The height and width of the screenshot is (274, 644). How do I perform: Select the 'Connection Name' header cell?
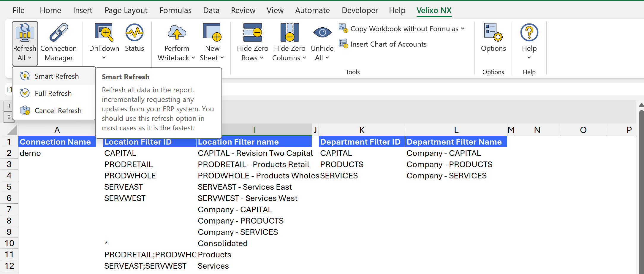[57, 142]
